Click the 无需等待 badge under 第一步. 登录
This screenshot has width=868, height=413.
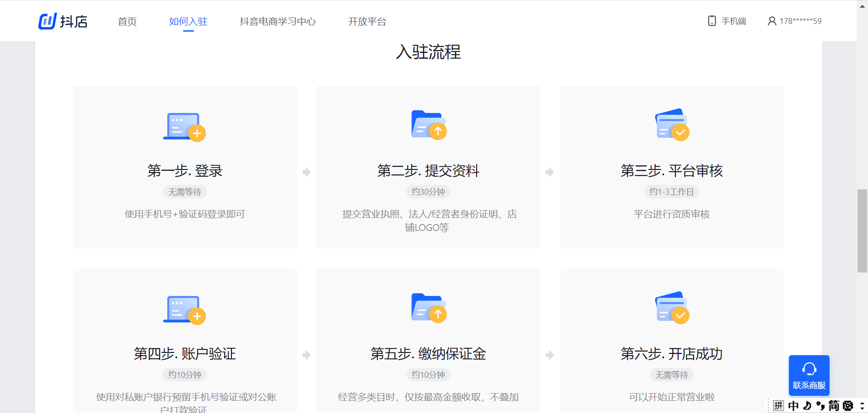point(185,192)
